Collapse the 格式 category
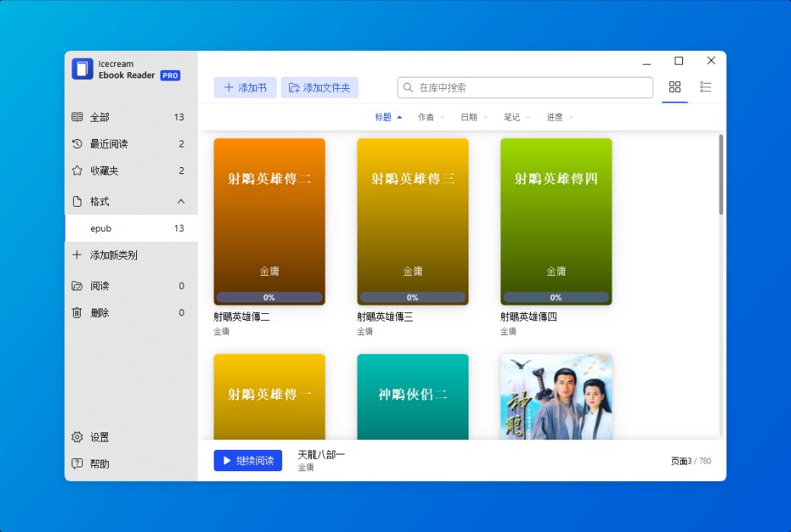791x532 pixels. [180, 201]
